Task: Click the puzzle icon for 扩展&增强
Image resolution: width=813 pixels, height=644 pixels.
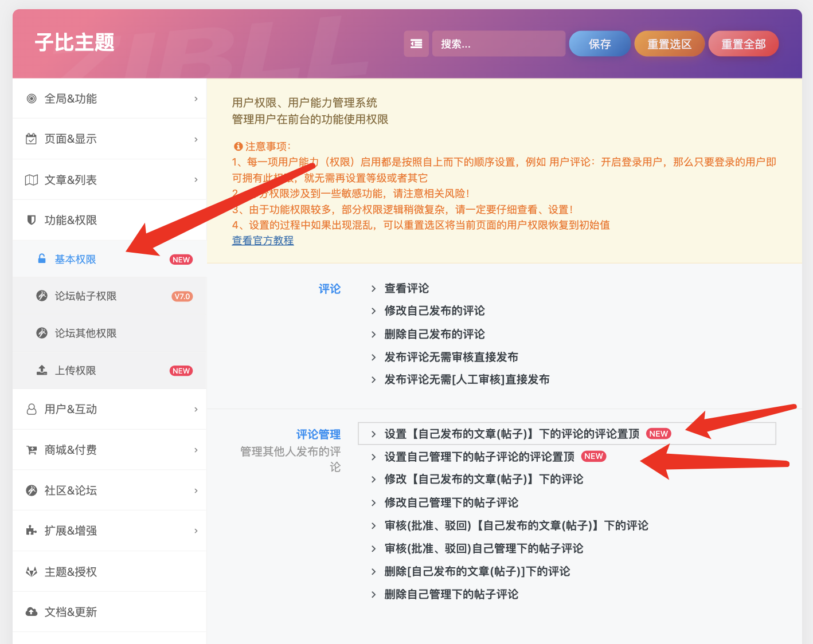Action: [32, 531]
